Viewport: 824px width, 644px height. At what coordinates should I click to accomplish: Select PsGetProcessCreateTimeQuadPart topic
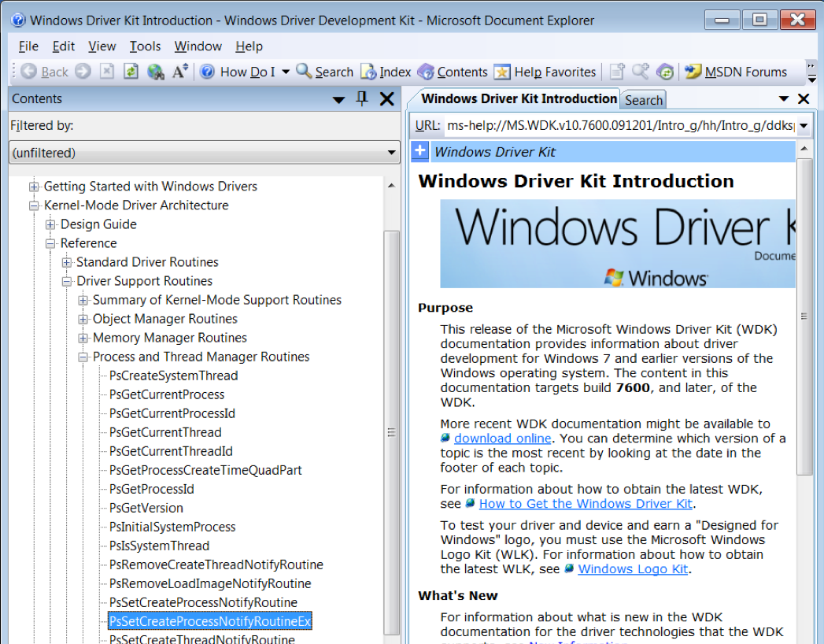coord(205,470)
